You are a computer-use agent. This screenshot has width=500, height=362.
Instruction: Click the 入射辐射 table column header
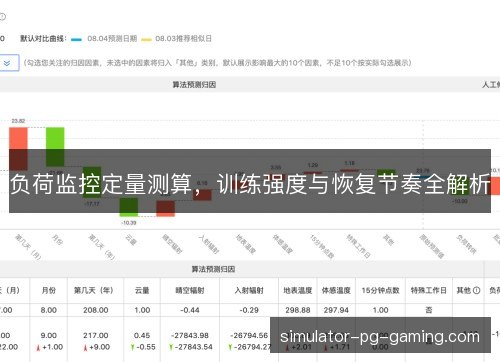click(249, 290)
